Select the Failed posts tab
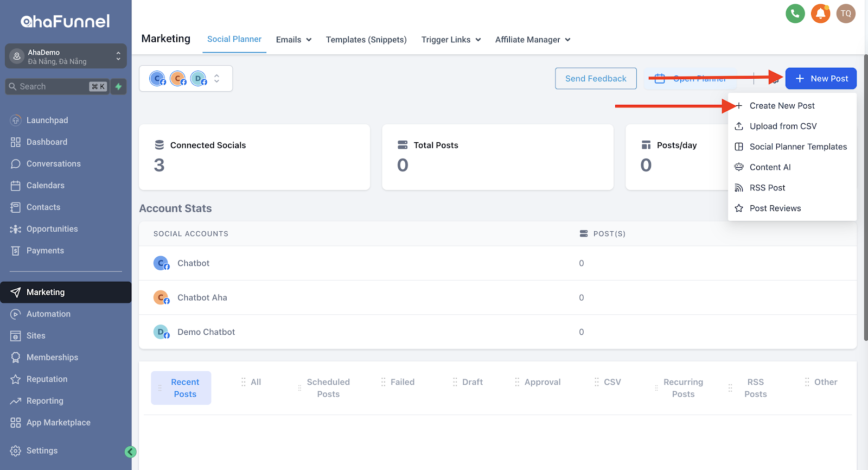 coord(398,382)
